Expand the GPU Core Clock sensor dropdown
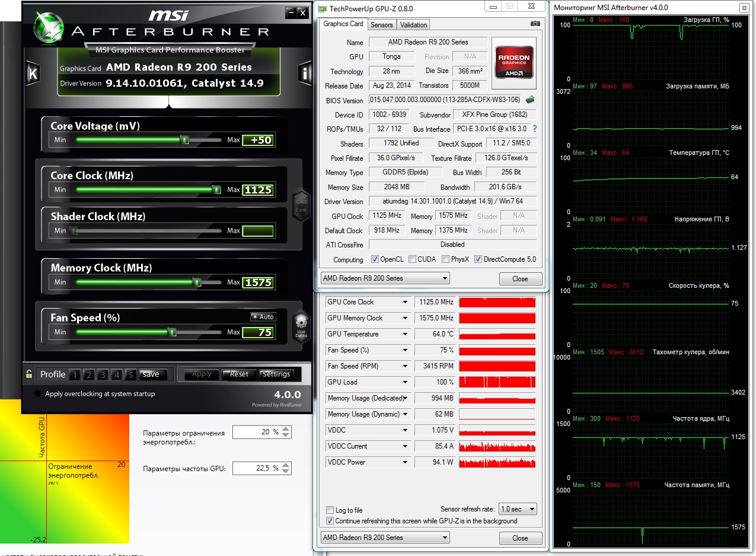This screenshot has width=756, height=556. 406,302
